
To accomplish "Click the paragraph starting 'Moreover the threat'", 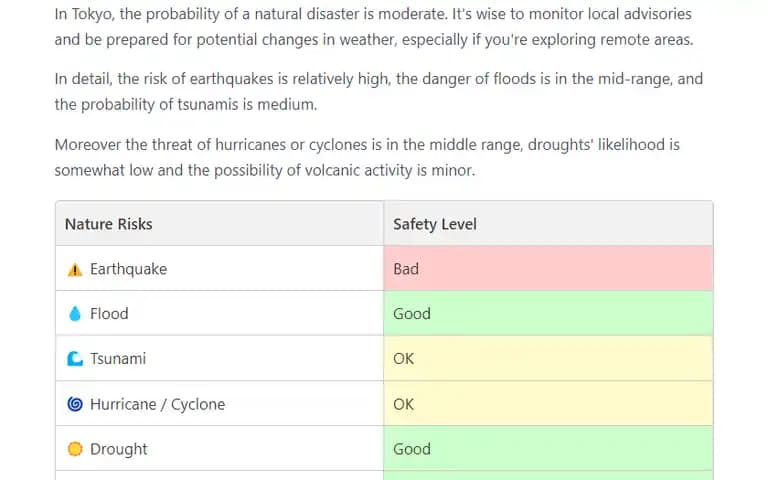I will tap(367, 157).
